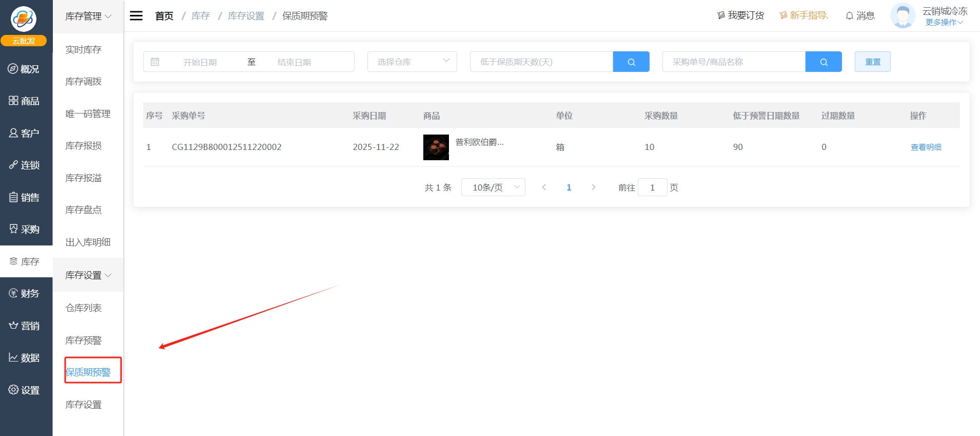Image resolution: width=980 pixels, height=436 pixels.
Task: Open the bottom 库存设置 menu item
Action: tap(84, 405)
